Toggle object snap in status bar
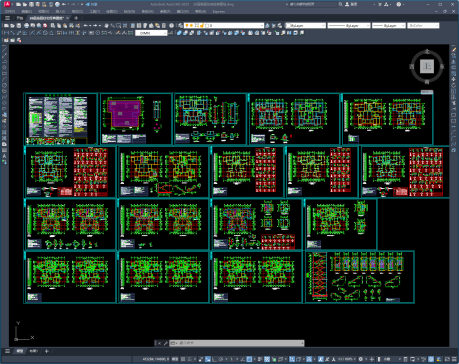Image resolution: width=459 pixels, height=364 pixels. pos(249,359)
